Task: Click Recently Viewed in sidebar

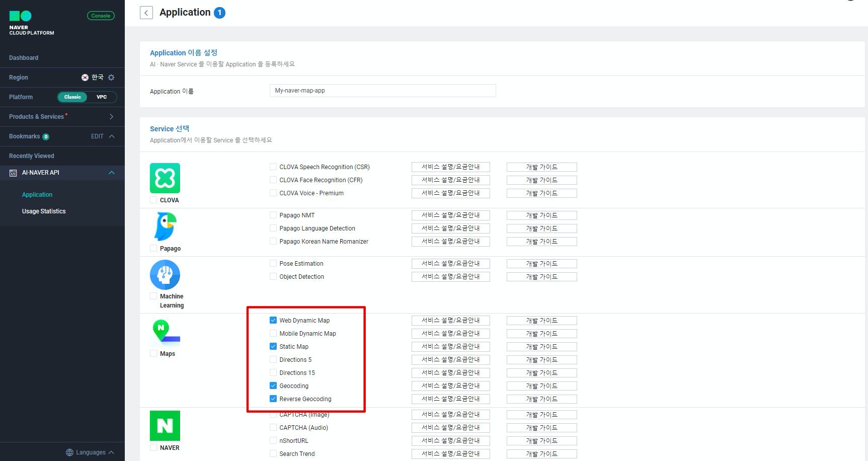Action: (x=32, y=156)
